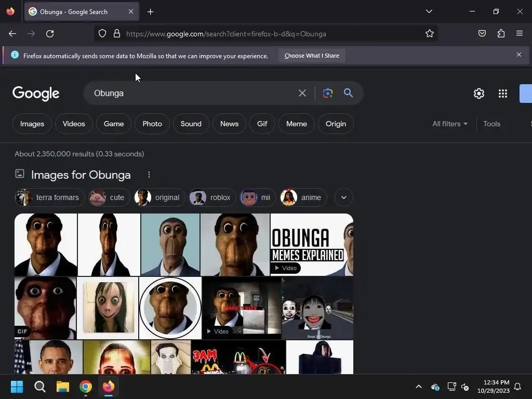Bookmark this page with the star icon

[430, 34]
